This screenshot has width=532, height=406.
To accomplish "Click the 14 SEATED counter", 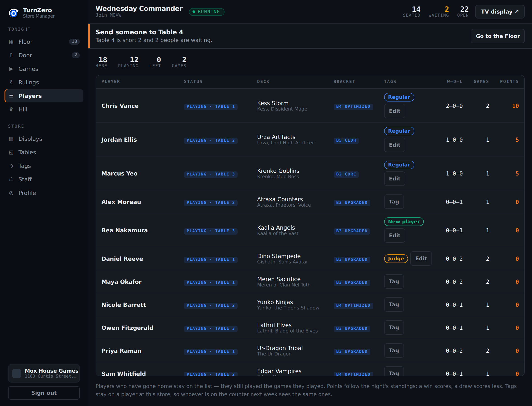I will [411, 12].
